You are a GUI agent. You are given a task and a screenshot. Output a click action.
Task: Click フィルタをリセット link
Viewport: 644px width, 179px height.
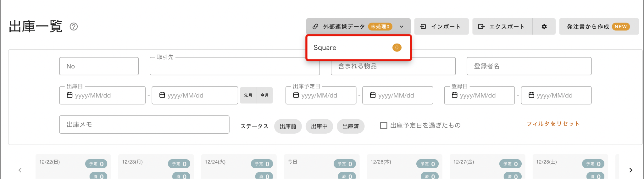(553, 124)
